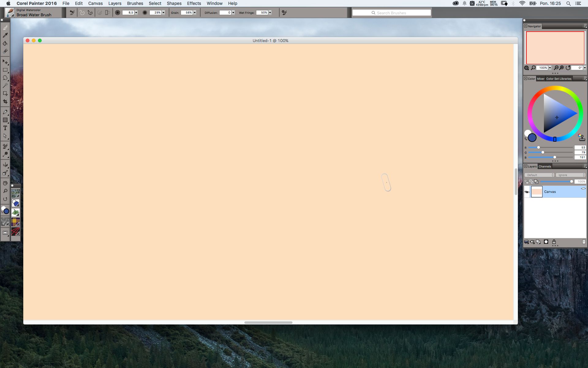This screenshot has height=368, width=588.
Task: Close the Navigator panel checkbox
Action: (526, 26)
